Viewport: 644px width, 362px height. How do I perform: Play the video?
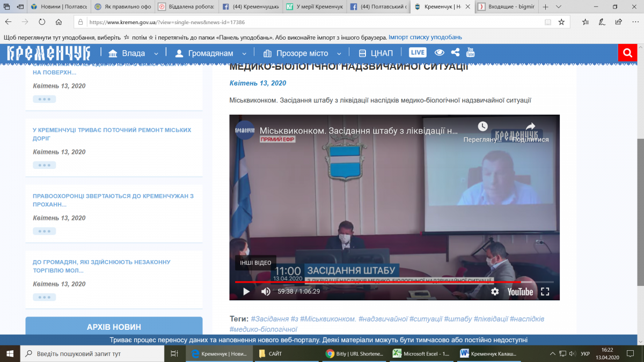coord(246,292)
